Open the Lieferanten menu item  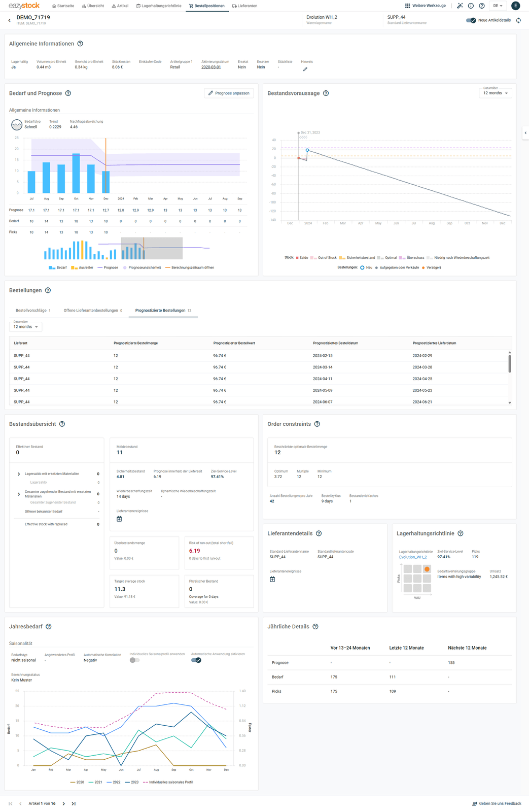pyautogui.click(x=244, y=6)
